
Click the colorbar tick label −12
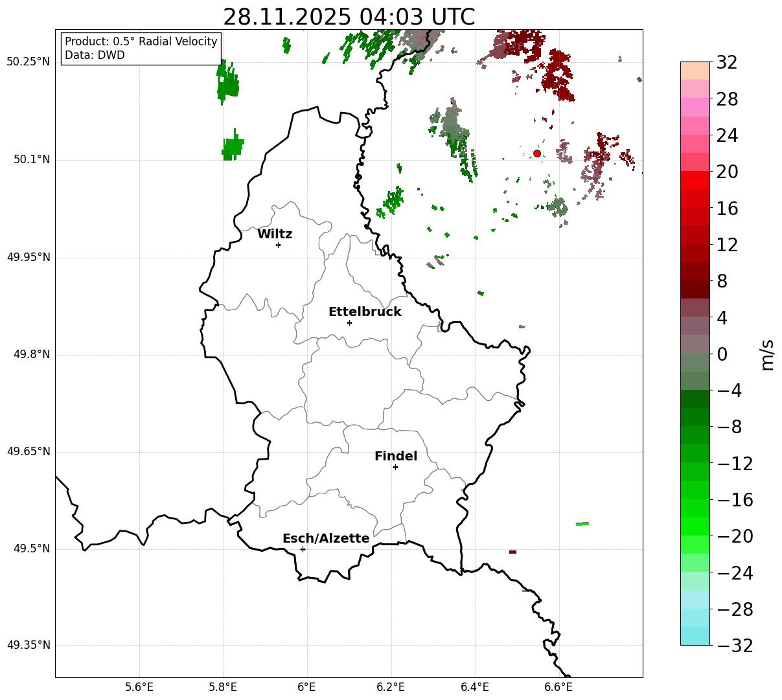pyautogui.click(x=735, y=464)
